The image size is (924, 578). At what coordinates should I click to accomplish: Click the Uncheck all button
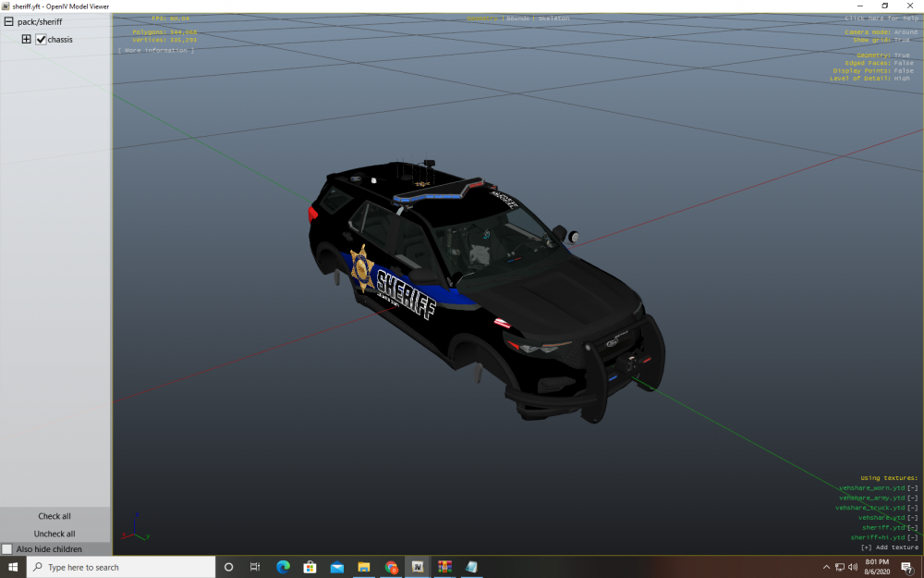click(55, 534)
